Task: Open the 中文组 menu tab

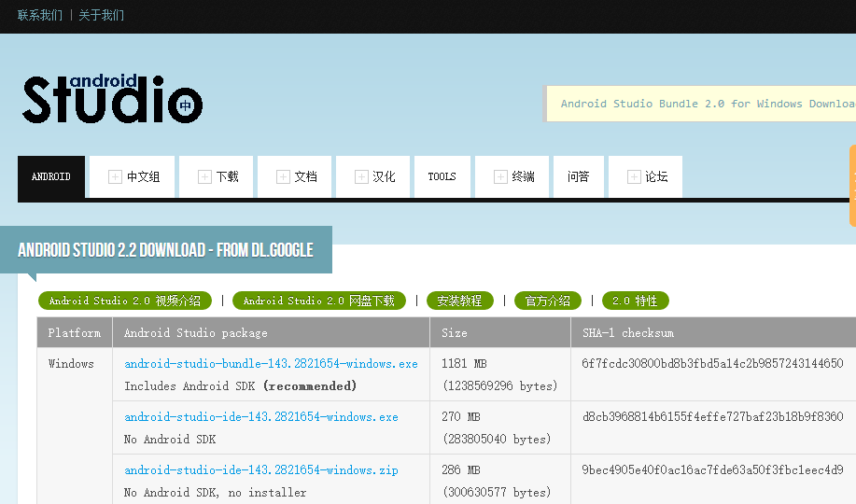Action: coord(133,177)
